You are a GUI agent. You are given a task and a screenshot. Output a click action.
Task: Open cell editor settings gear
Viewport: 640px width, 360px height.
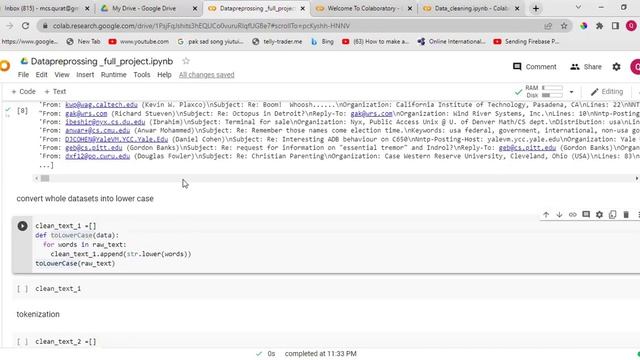pos(599,215)
